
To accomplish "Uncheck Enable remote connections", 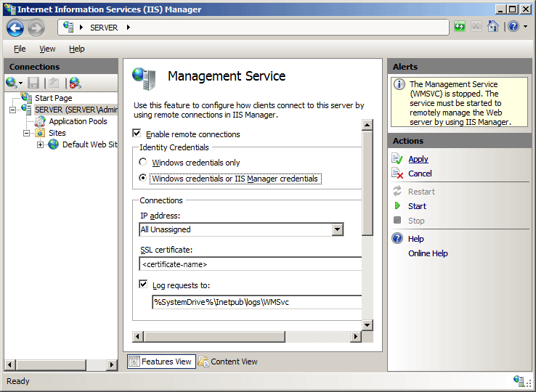I will [137, 134].
